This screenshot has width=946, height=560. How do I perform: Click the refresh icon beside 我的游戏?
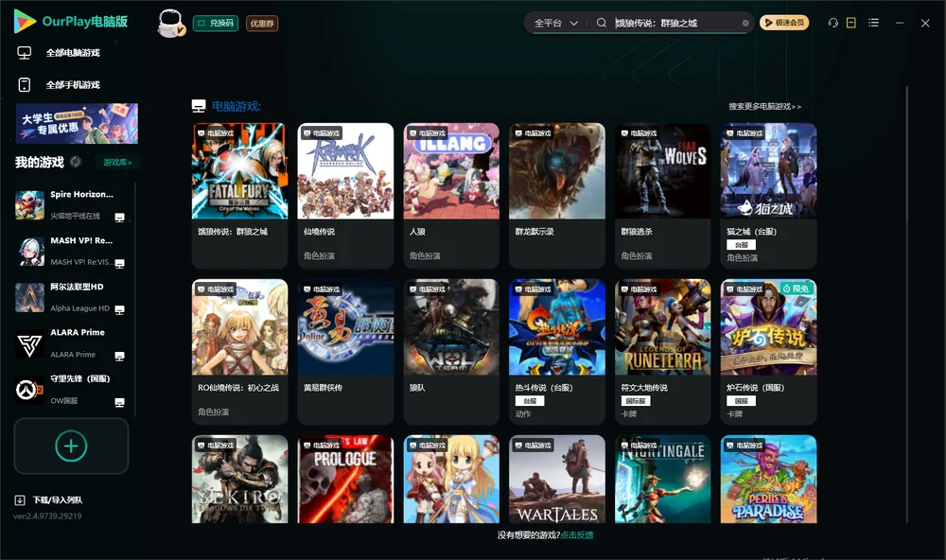pyautogui.click(x=76, y=162)
